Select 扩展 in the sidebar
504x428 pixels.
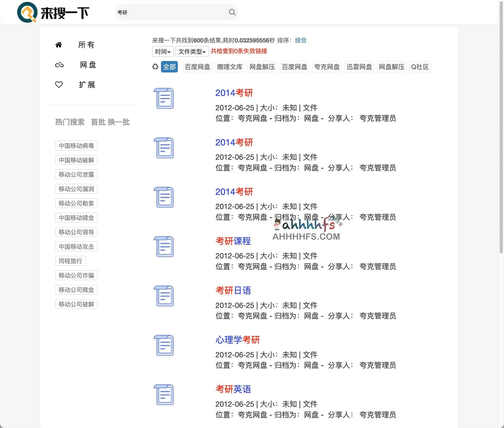[87, 84]
